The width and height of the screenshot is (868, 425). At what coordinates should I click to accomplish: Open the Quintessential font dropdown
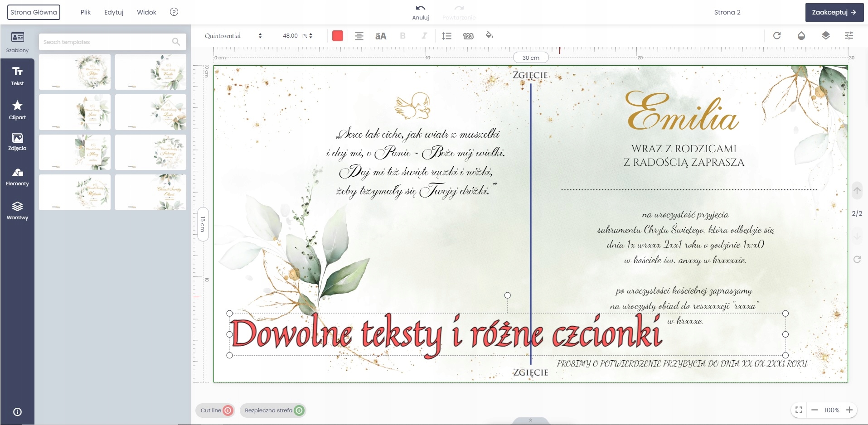pos(233,36)
